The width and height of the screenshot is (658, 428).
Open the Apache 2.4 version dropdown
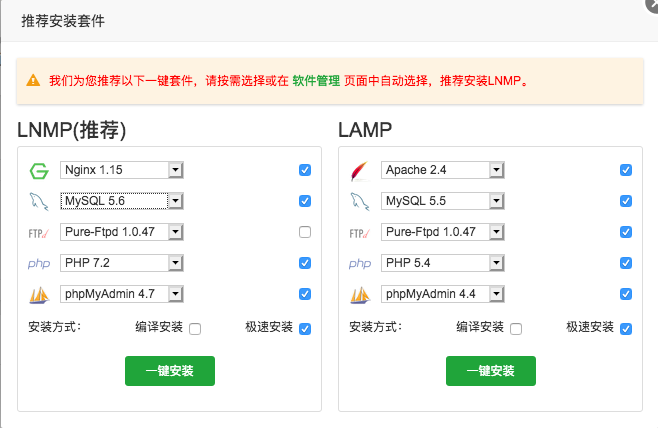pos(443,170)
